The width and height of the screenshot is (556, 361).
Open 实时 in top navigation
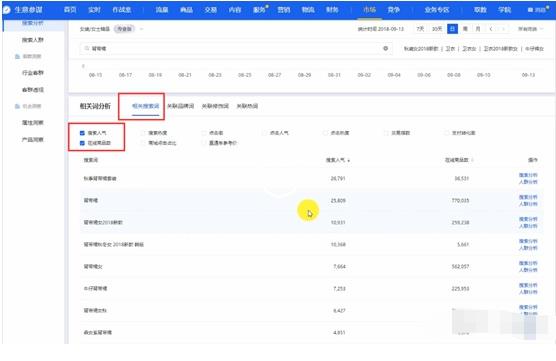click(x=94, y=10)
